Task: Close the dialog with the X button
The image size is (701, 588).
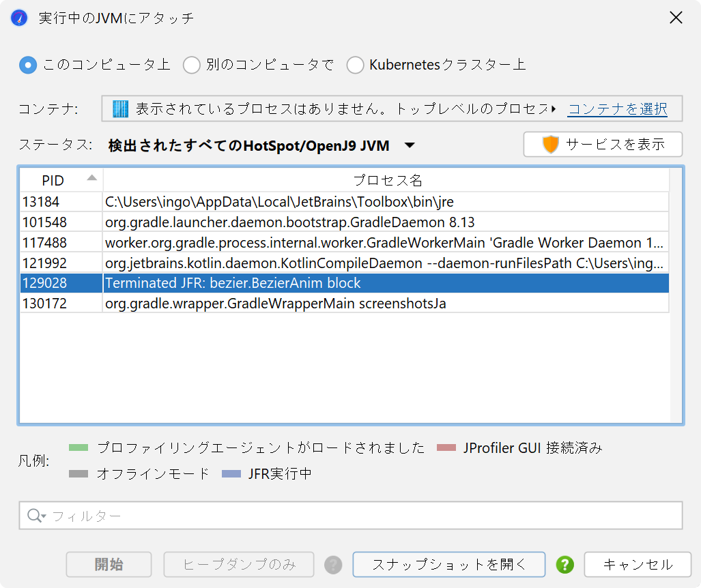Action: pos(676,18)
